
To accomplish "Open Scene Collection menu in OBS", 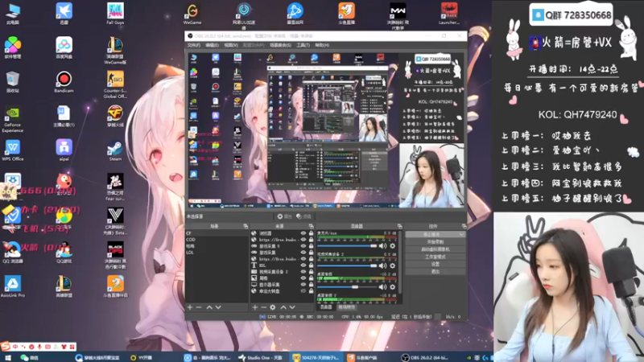I will coord(280,45).
